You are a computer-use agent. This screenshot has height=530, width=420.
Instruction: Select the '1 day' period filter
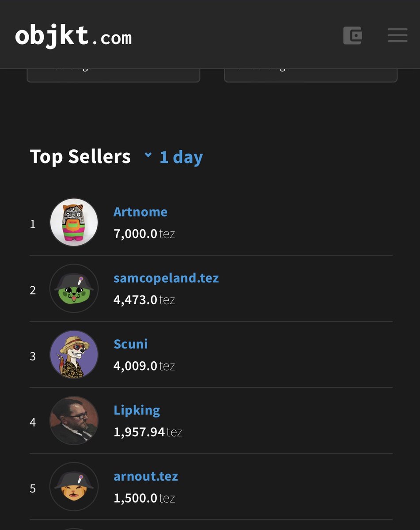click(x=181, y=157)
